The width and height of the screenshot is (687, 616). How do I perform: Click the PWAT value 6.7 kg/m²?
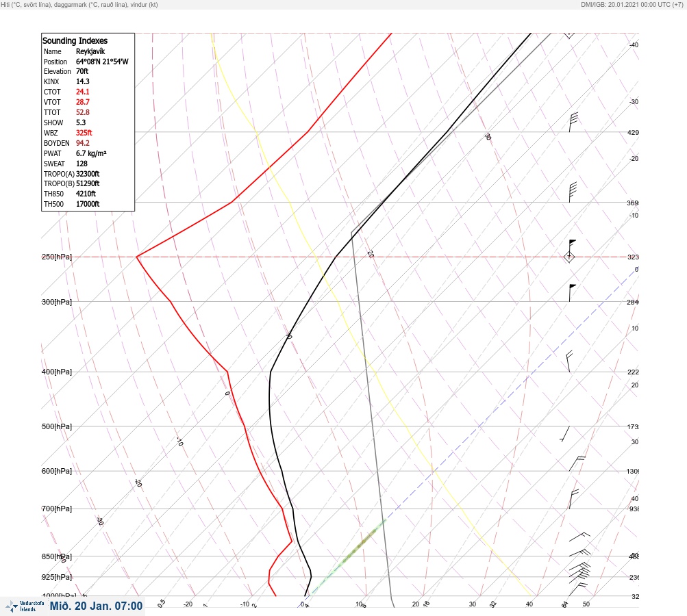tap(91, 153)
